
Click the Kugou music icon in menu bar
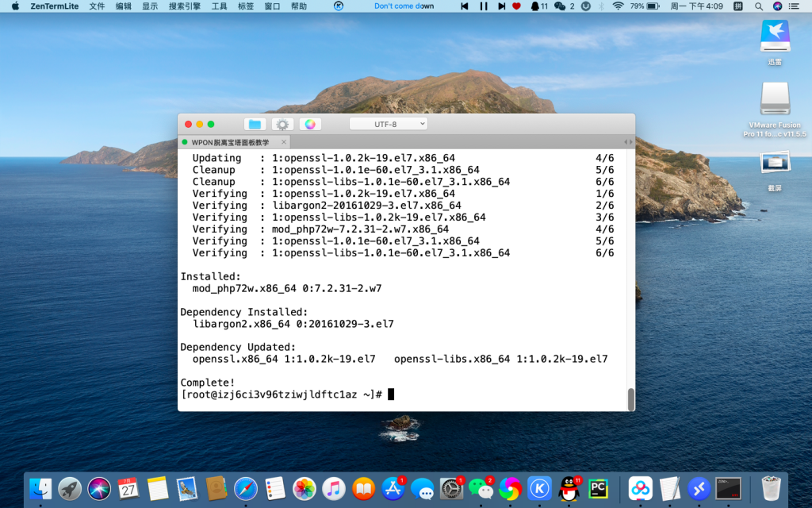(x=338, y=6)
